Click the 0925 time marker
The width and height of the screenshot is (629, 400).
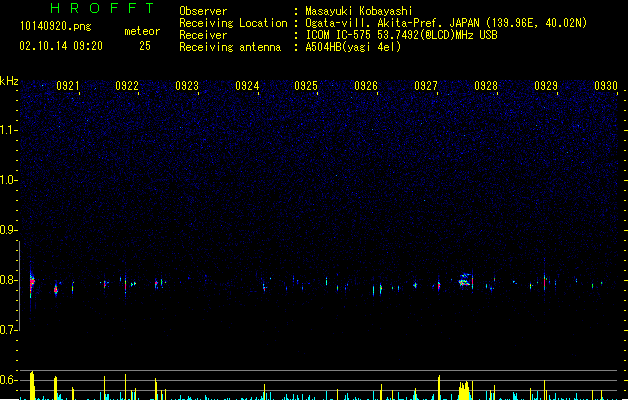point(306,86)
